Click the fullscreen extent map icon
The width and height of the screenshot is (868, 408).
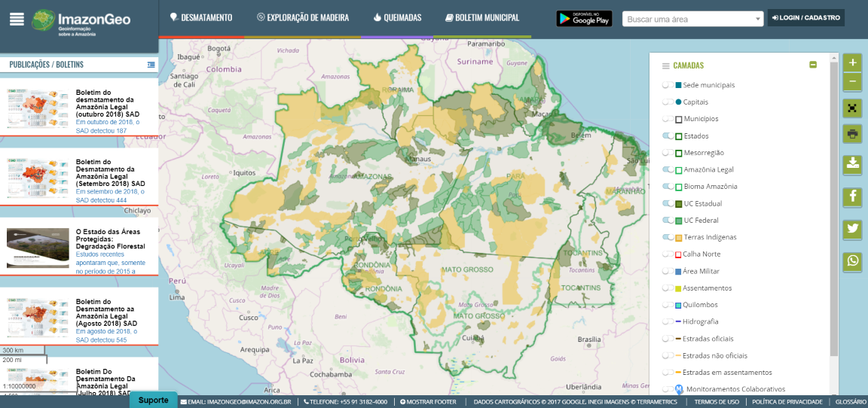[x=852, y=108]
